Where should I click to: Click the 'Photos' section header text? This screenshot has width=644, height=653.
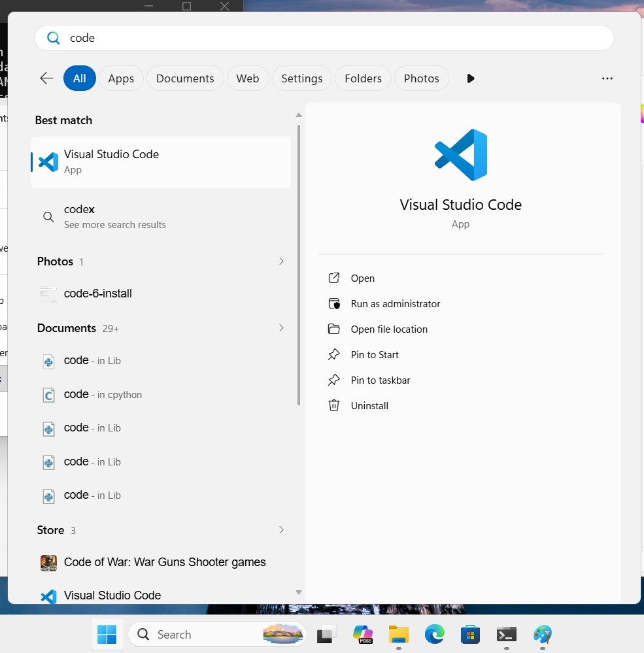tap(55, 261)
